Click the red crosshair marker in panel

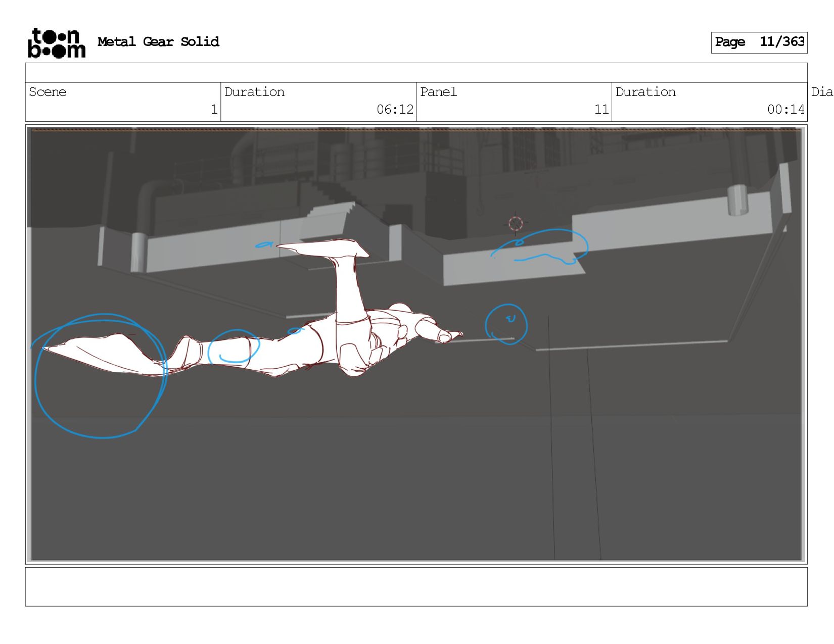pos(516,224)
